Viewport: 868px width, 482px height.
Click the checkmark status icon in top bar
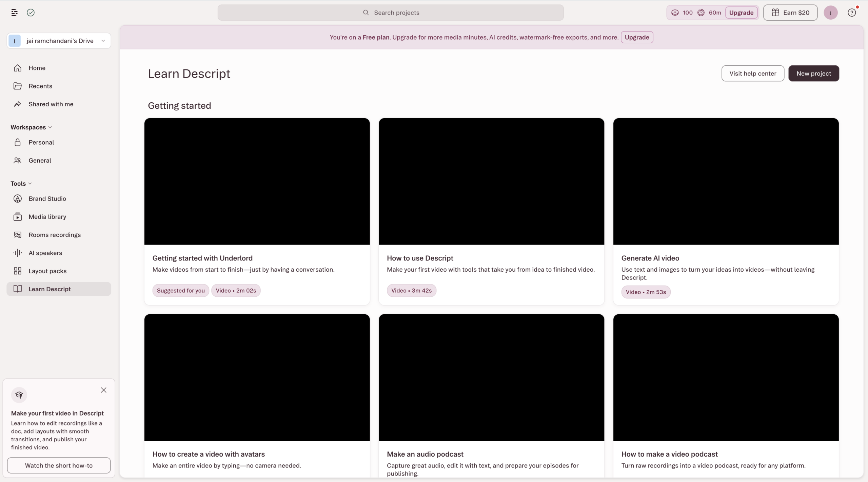(x=31, y=13)
